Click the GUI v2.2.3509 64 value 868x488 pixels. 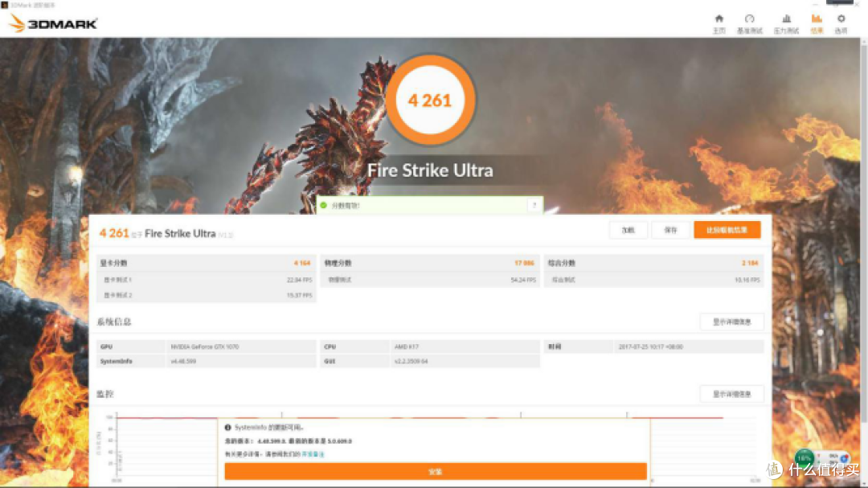click(411, 361)
